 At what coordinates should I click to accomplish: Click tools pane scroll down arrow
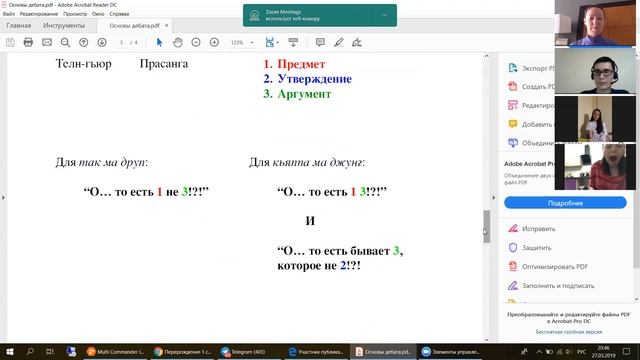coord(636,299)
